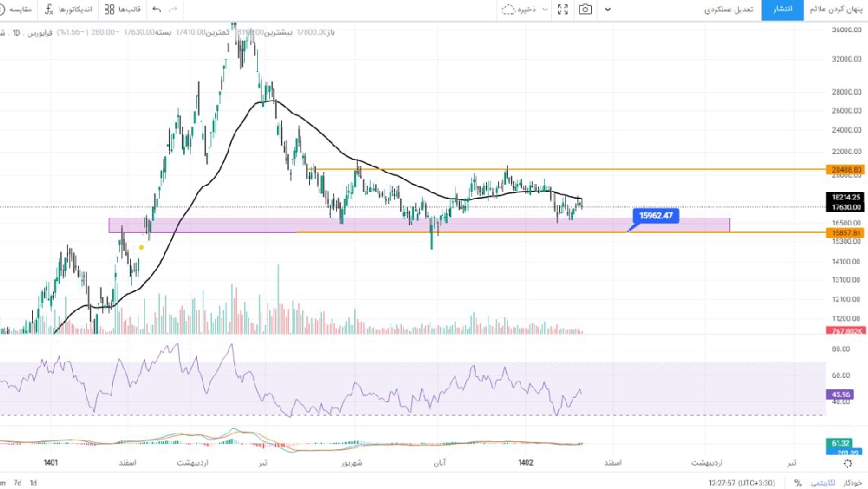Select the 1d date range
This screenshot has height=489, width=868.
click(x=33, y=483)
